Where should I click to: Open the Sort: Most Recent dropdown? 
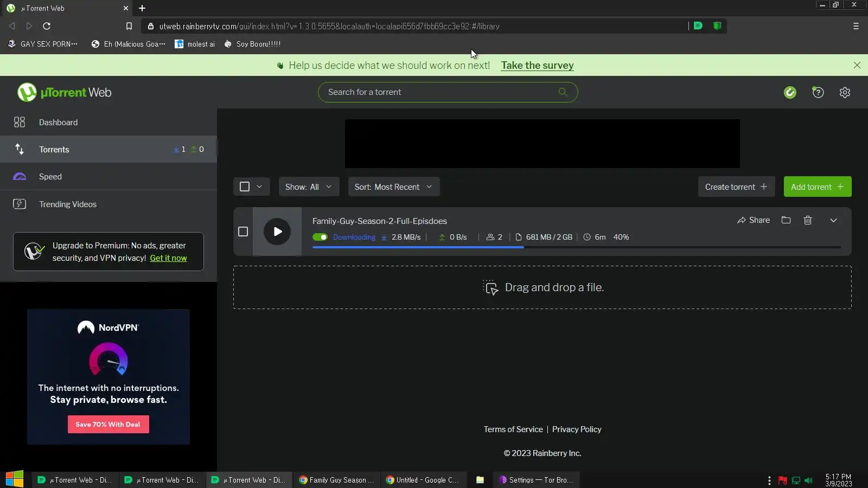click(x=394, y=187)
